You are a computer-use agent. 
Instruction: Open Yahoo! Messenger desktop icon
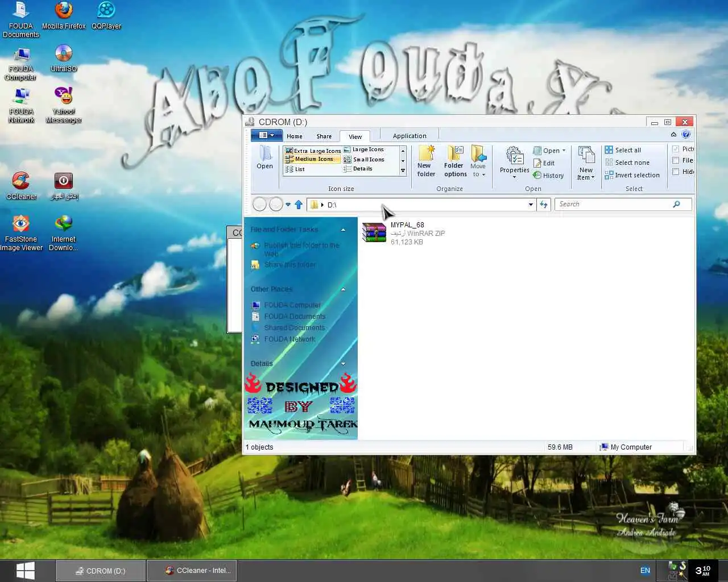point(64,105)
